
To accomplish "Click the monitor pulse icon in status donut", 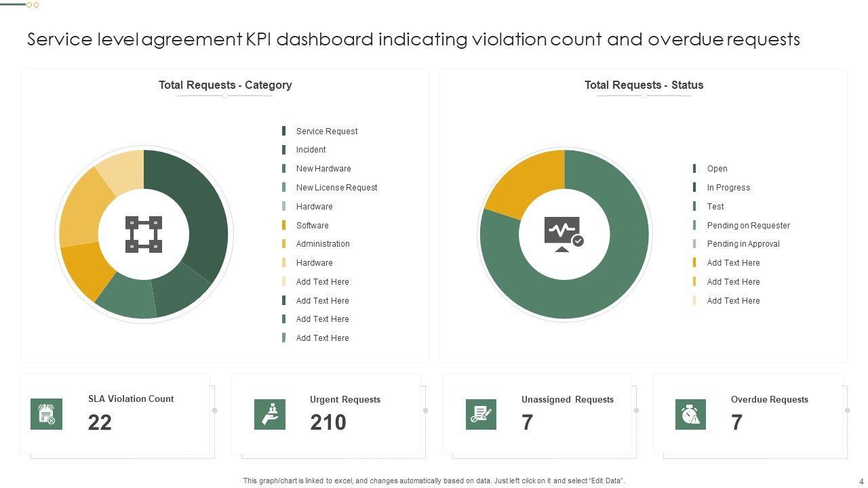I will (x=564, y=234).
